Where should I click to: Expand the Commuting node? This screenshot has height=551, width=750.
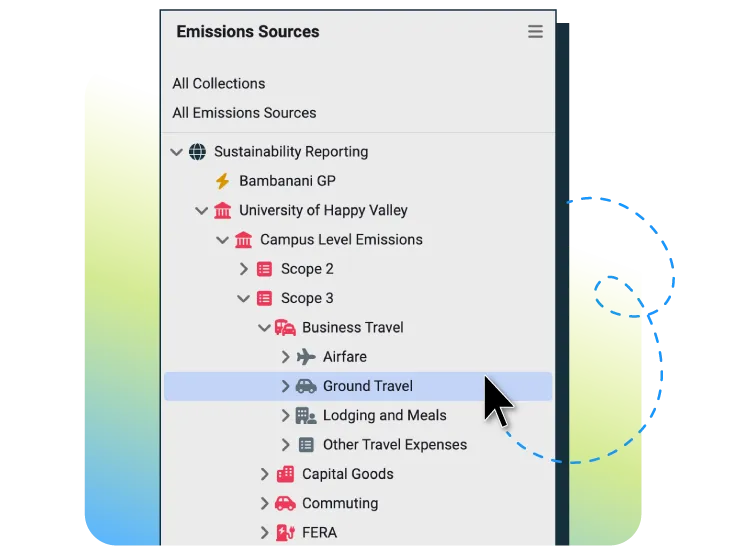pos(264,503)
